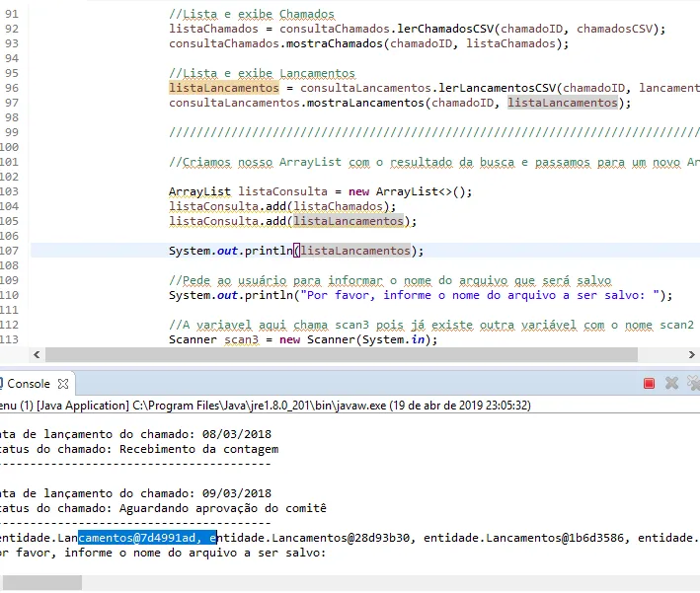
Task: Click line number 107 in the gutter
Action: [x=9, y=251]
